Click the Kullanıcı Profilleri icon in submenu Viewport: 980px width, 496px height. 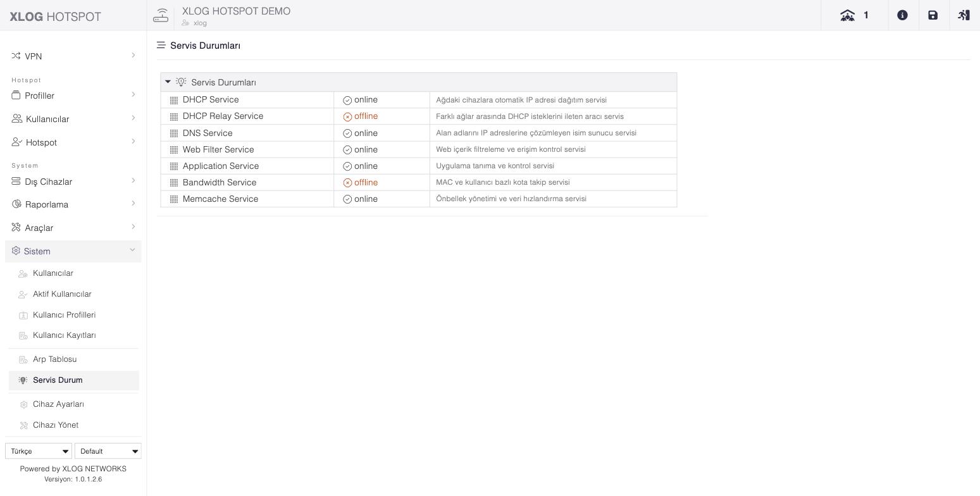23,315
